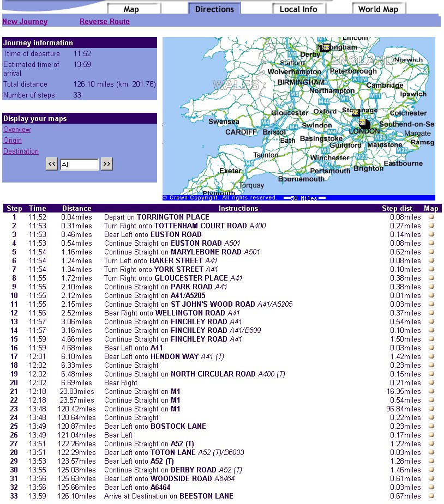This screenshot has height=504, width=444.
Task: Open map icon for step 1 Torrington Place
Action: coord(431,217)
